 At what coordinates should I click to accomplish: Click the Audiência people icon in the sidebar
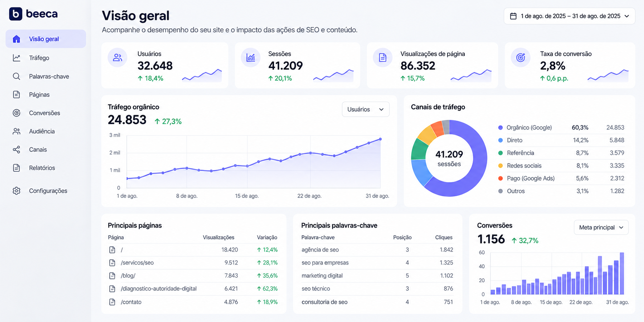[x=16, y=131]
